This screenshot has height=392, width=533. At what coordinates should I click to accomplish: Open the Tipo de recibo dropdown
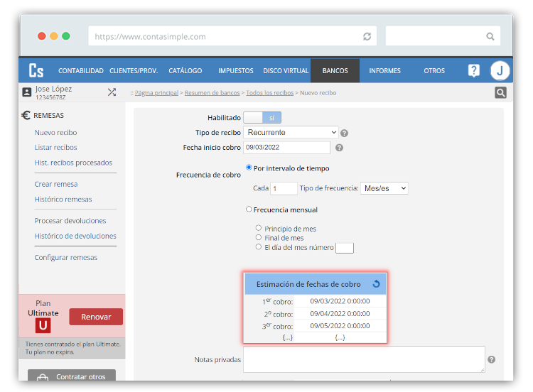click(x=291, y=133)
